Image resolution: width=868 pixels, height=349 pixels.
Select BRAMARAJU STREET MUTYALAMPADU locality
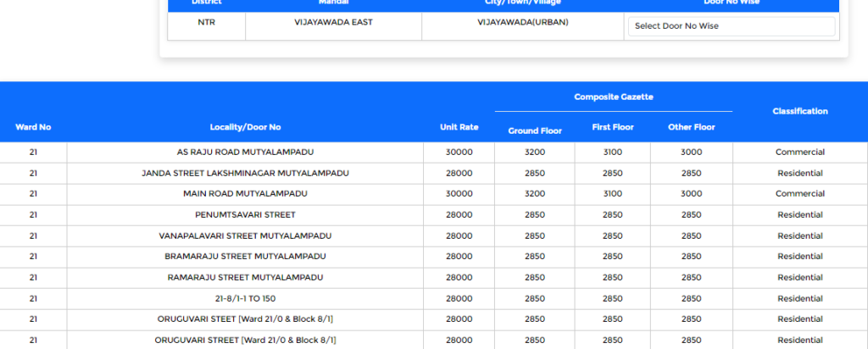245,257
